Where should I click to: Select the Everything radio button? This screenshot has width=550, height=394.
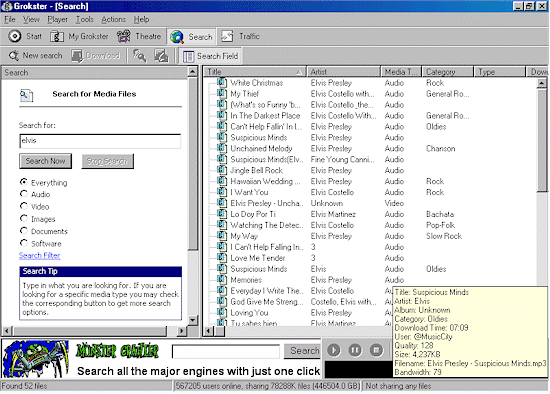[24, 182]
